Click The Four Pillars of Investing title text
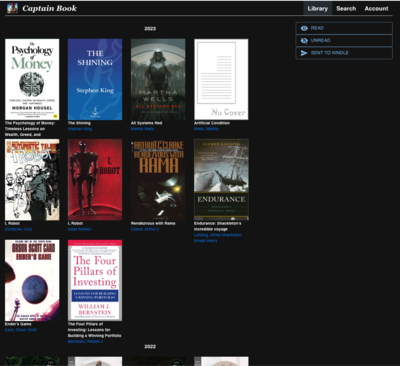 94,330
